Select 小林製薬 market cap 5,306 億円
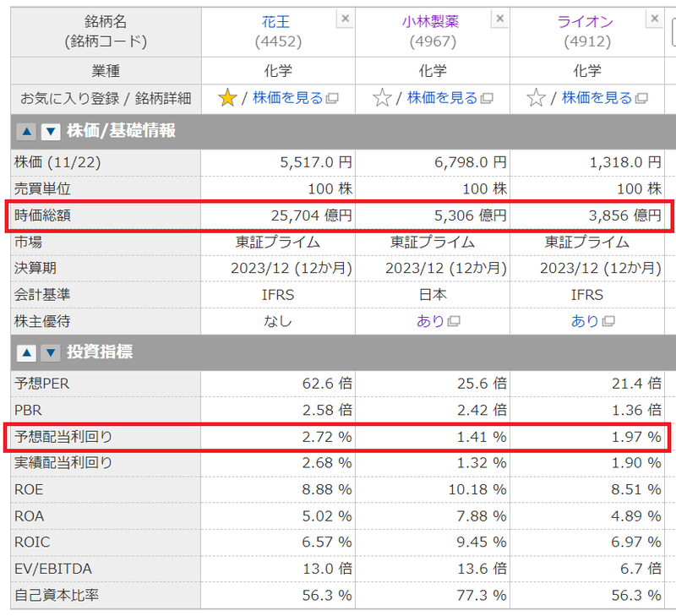This screenshot has height=616, width=676. point(471,215)
